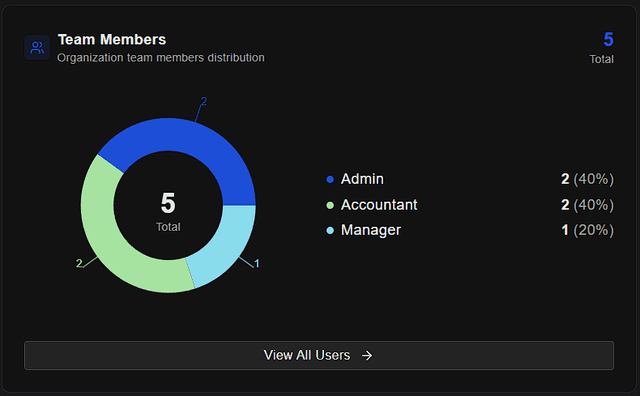Click the Manager slice callout label 1
The image size is (640, 396).
pos(257,264)
